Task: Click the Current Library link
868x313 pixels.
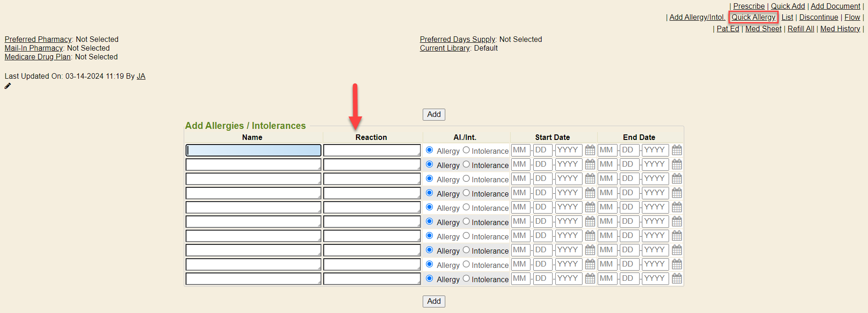Action: pyautogui.click(x=444, y=48)
